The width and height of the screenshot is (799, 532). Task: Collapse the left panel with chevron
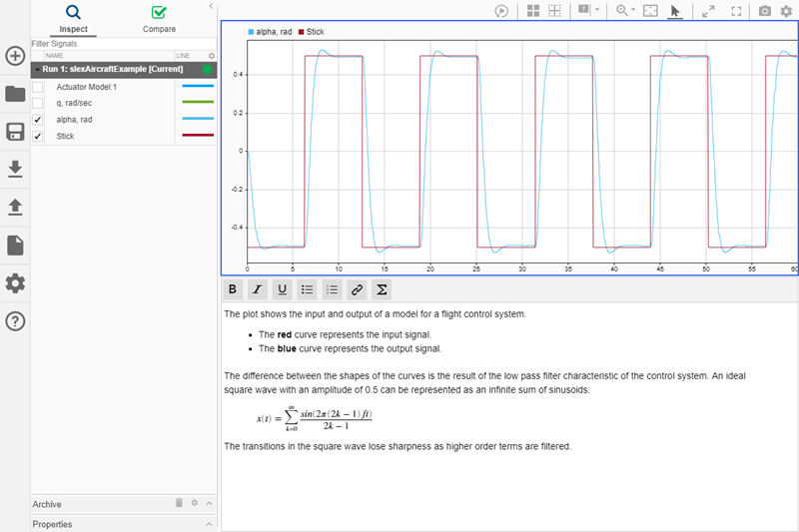coord(211,6)
